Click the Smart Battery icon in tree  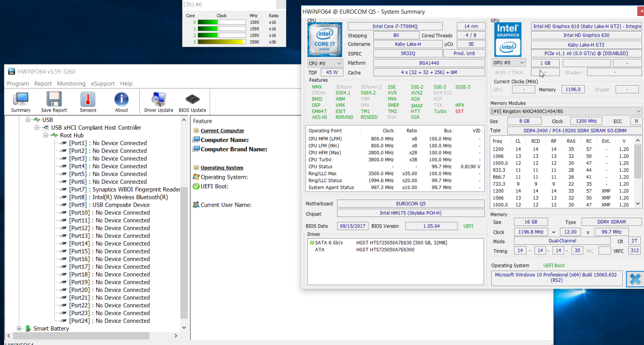click(28, 328)
